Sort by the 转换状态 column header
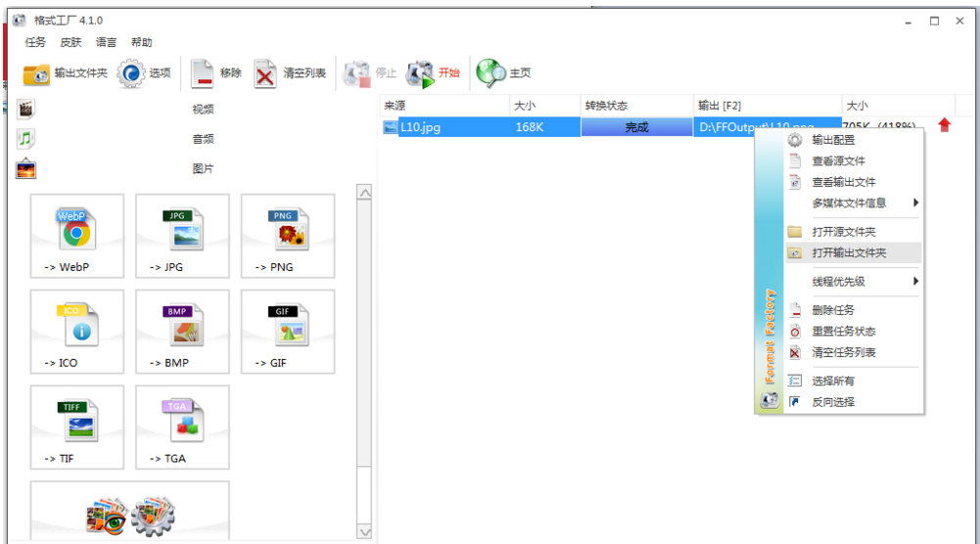 pos(637,106)
